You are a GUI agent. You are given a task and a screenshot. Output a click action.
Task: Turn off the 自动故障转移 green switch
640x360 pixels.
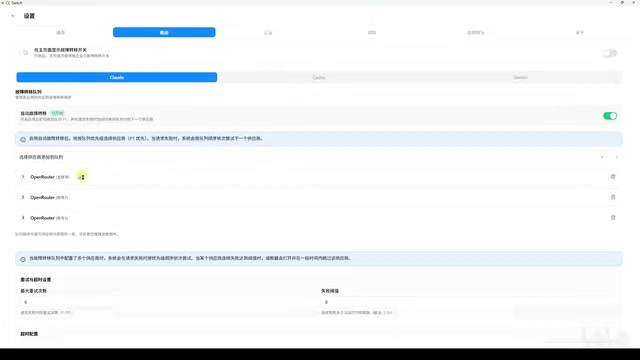click(610, 116)
